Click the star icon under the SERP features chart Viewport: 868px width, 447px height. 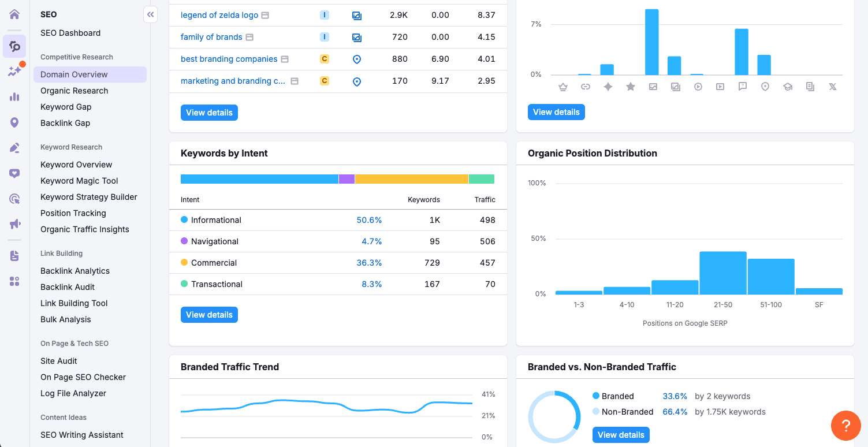click(631, 87)
